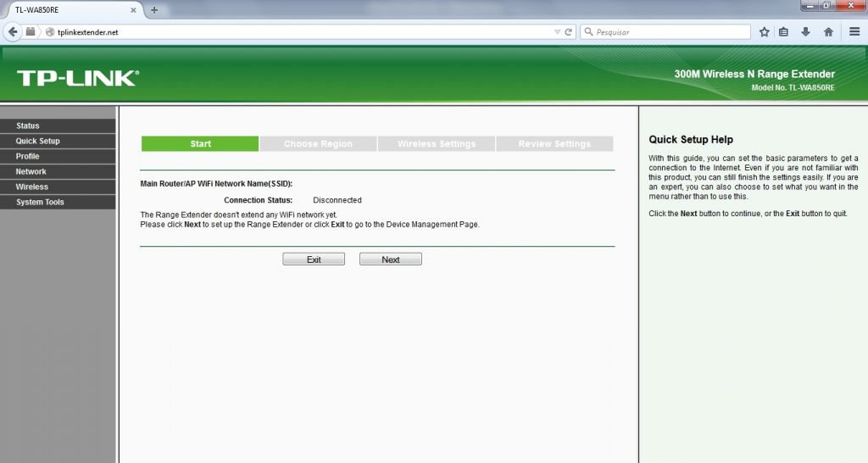Click the Connection Status label

(x=258, y=200)
